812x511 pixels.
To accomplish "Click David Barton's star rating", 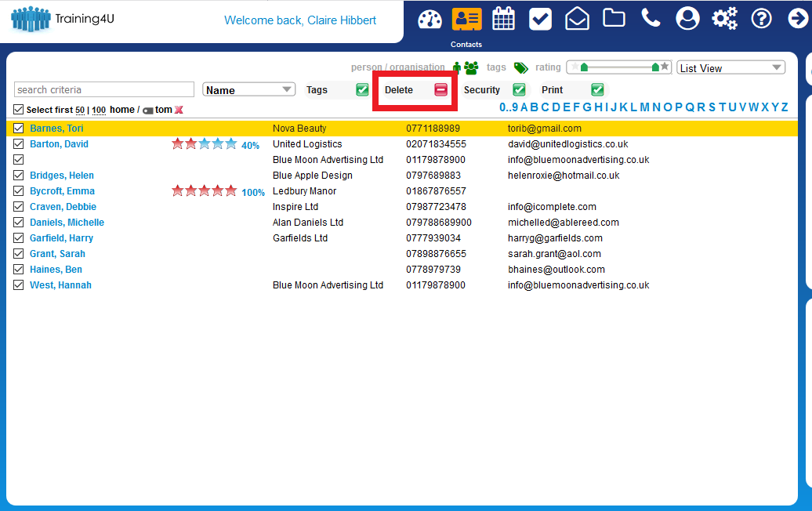I will coord(204,144).
